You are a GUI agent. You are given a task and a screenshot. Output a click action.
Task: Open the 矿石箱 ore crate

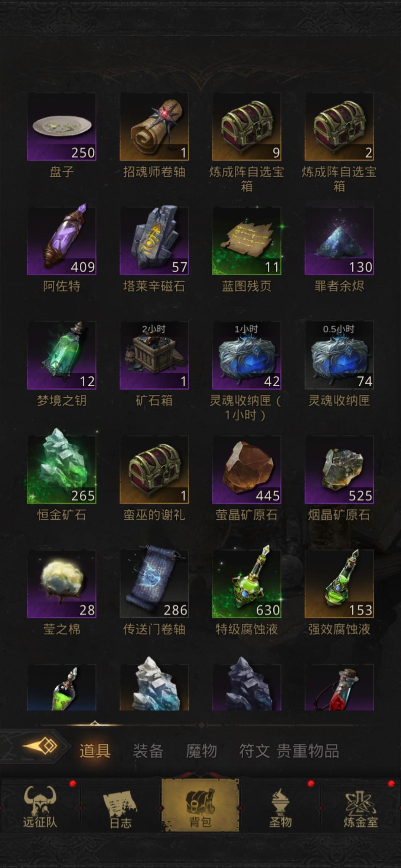(154, 355)
